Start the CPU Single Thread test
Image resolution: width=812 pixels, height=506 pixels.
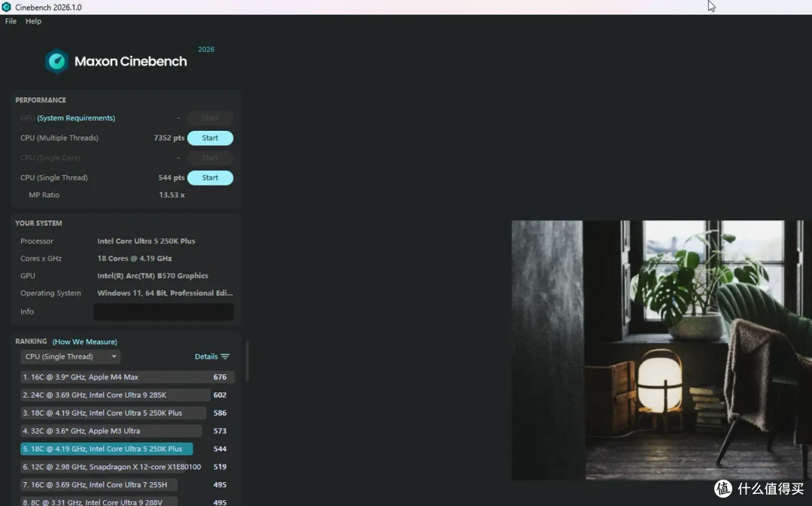[210, 177]
